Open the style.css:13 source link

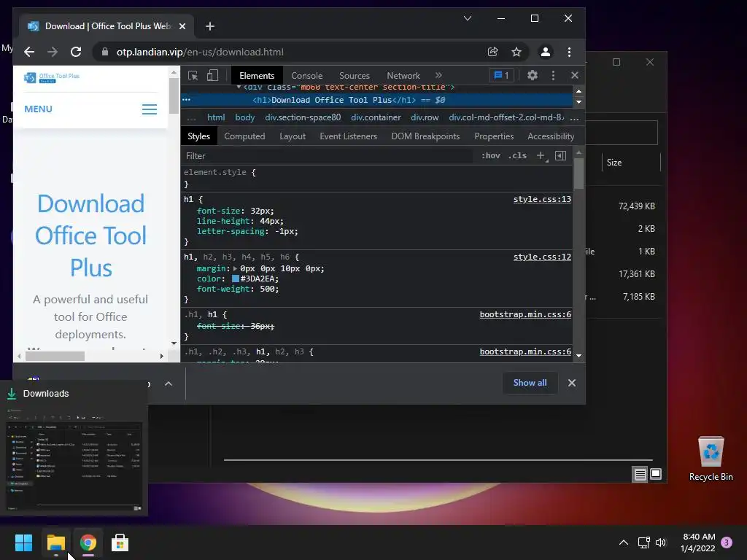[542, 199]
